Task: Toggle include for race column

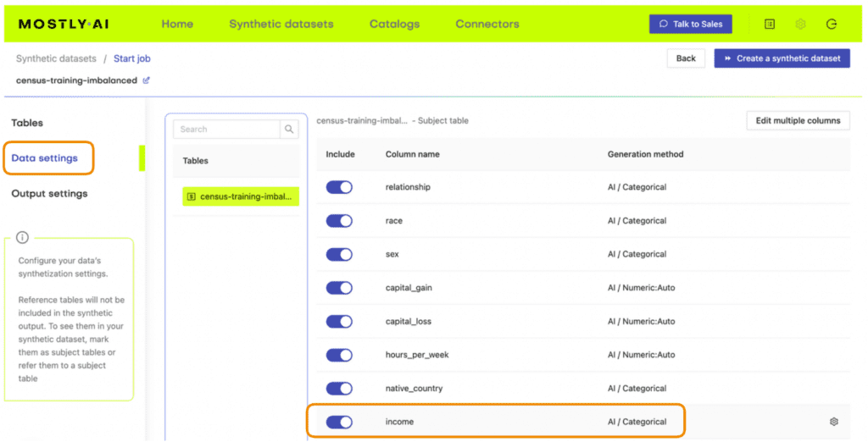Action: (x=339, y=221)
